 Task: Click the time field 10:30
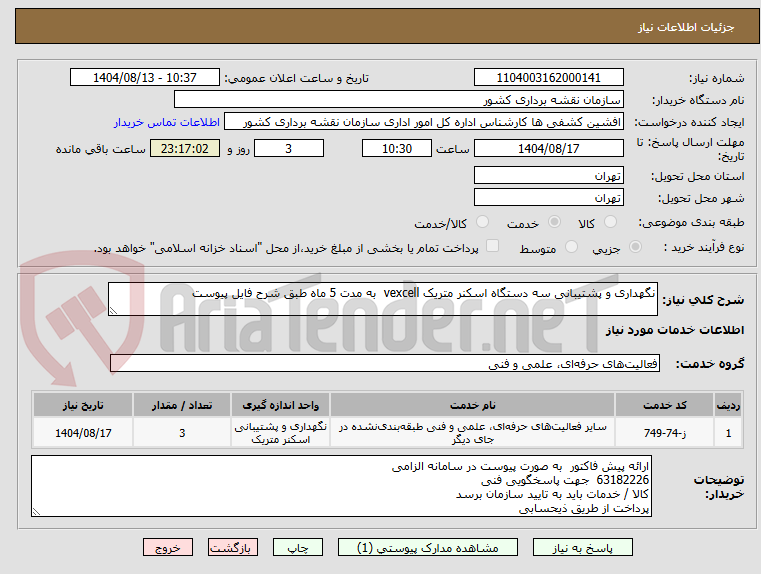coord(397,148)
